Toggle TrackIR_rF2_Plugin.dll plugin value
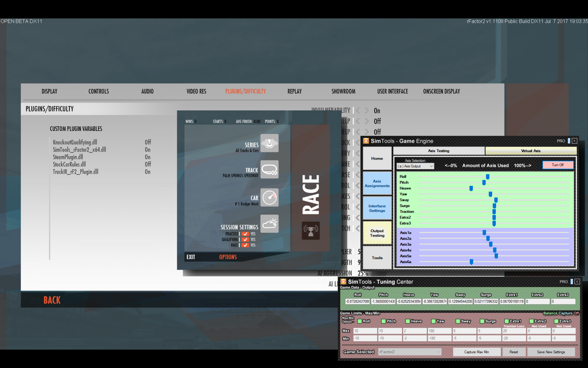This screenshot has width=588, height=368. 147,172
